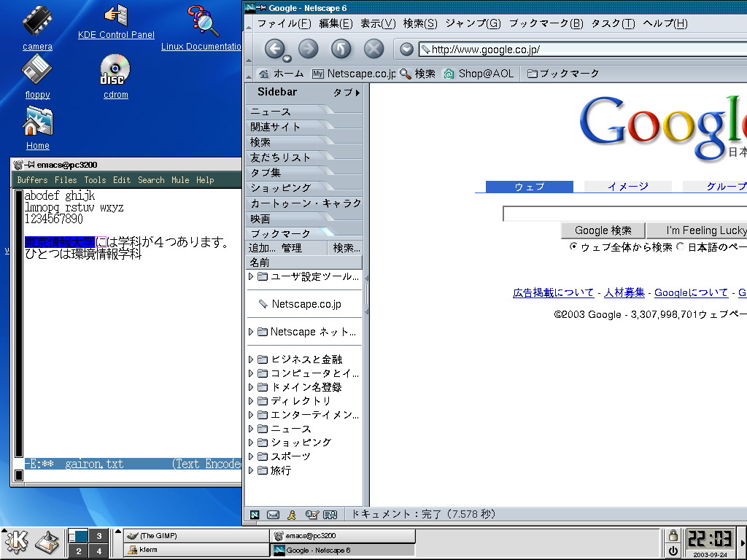Click the Home (ホーム) personal toolbar button
Image resolution: width=747 pixels, height=560 pixels.
coord(281,74)
